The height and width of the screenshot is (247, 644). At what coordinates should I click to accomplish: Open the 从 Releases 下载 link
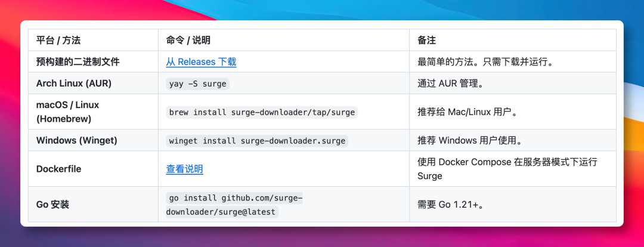coord(201,61)
